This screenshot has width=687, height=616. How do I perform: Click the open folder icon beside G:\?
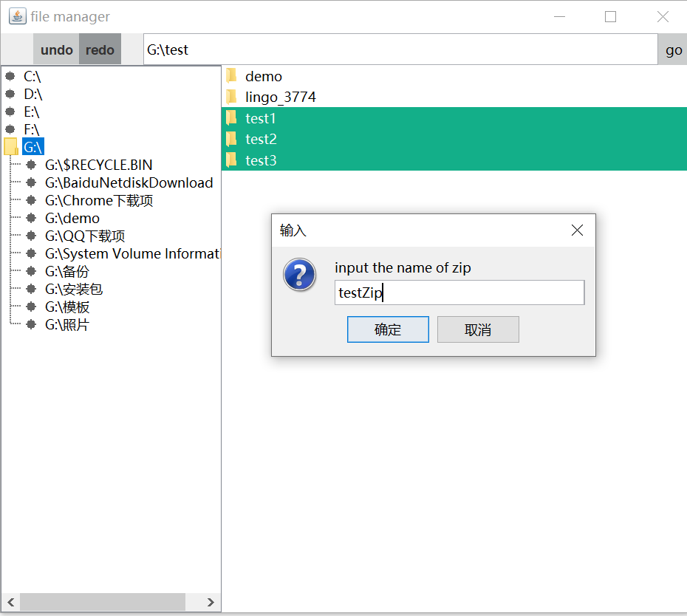(11, 146)
